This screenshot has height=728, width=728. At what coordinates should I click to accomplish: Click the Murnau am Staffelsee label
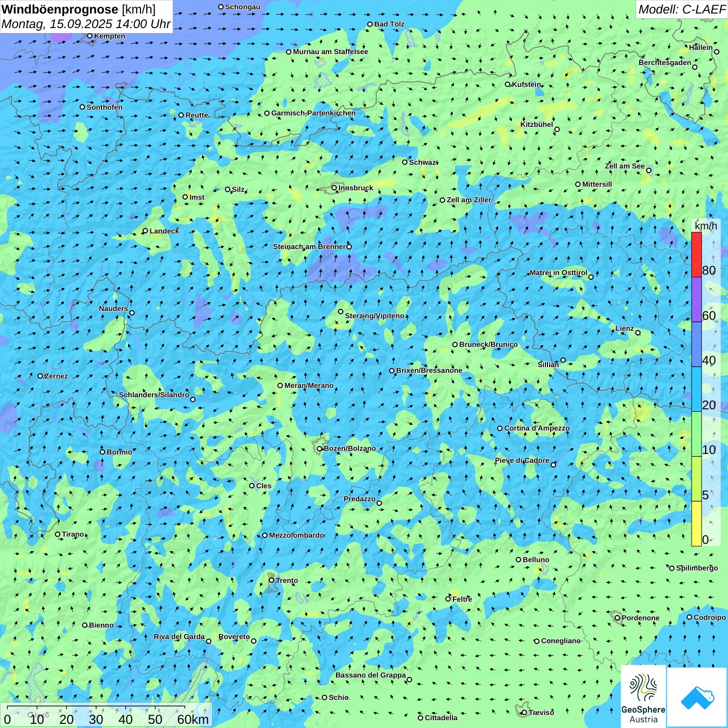330,51
